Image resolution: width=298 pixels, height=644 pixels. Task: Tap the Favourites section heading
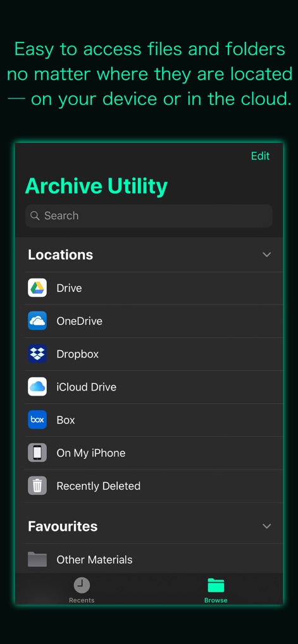[63, 526]
